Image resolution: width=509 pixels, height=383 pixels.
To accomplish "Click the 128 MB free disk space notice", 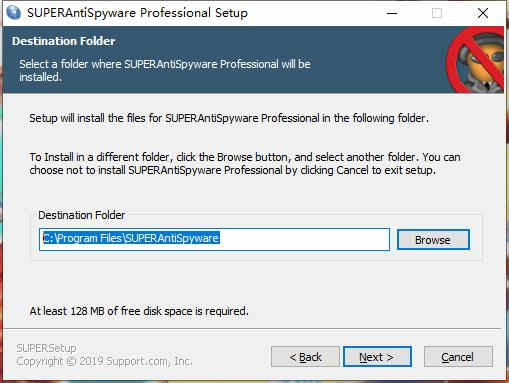I will coord(139,311).
